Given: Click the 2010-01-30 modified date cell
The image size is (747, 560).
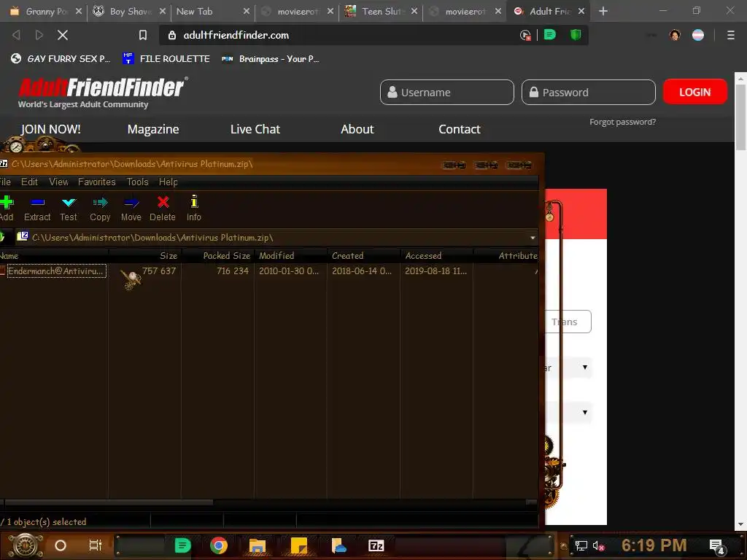Looking at the screenshot, I should click(289, 271).
